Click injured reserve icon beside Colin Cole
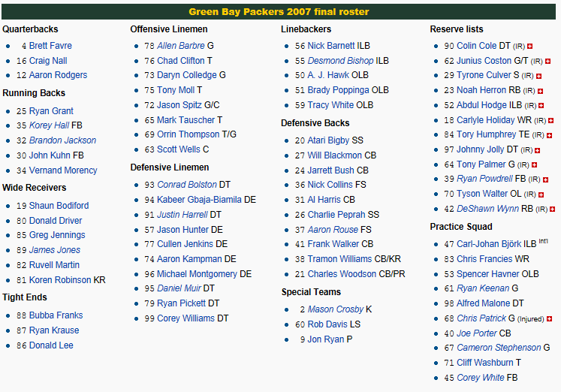Screen dimensions: 561x392 530,46
